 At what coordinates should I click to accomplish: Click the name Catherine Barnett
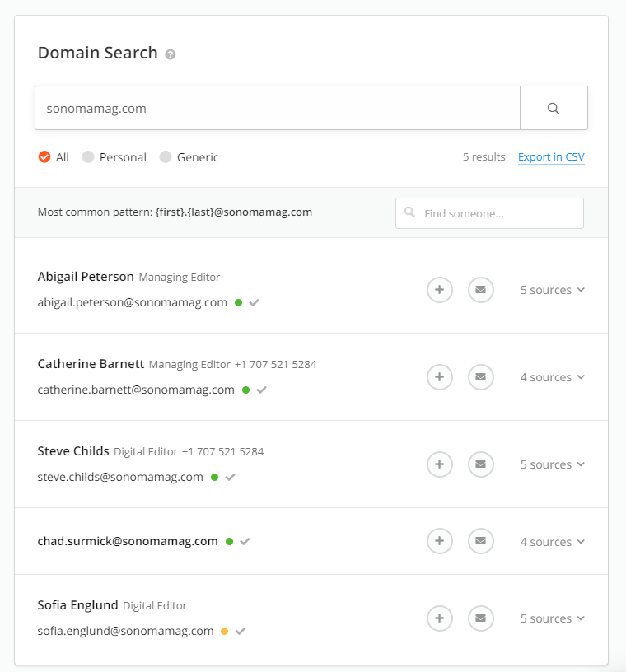coord(91,364)
